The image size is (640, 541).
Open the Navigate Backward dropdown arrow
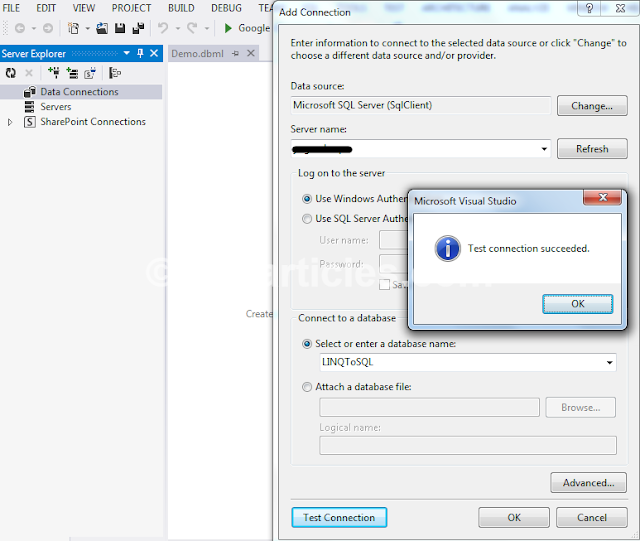(34, 29)
